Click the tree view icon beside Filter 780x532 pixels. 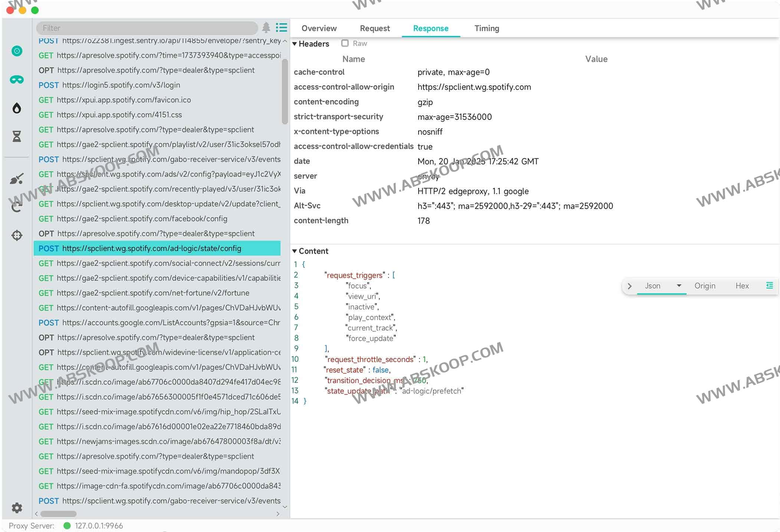(266, 28)
